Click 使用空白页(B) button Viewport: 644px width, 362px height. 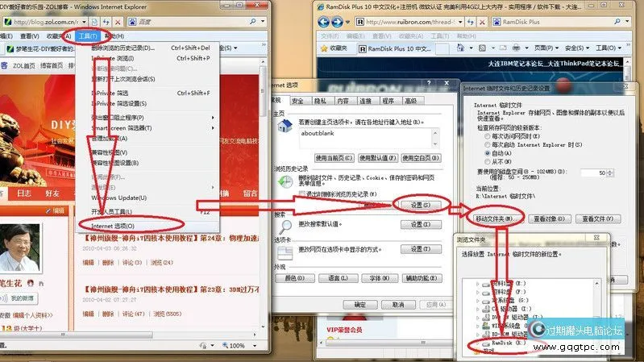421,158
